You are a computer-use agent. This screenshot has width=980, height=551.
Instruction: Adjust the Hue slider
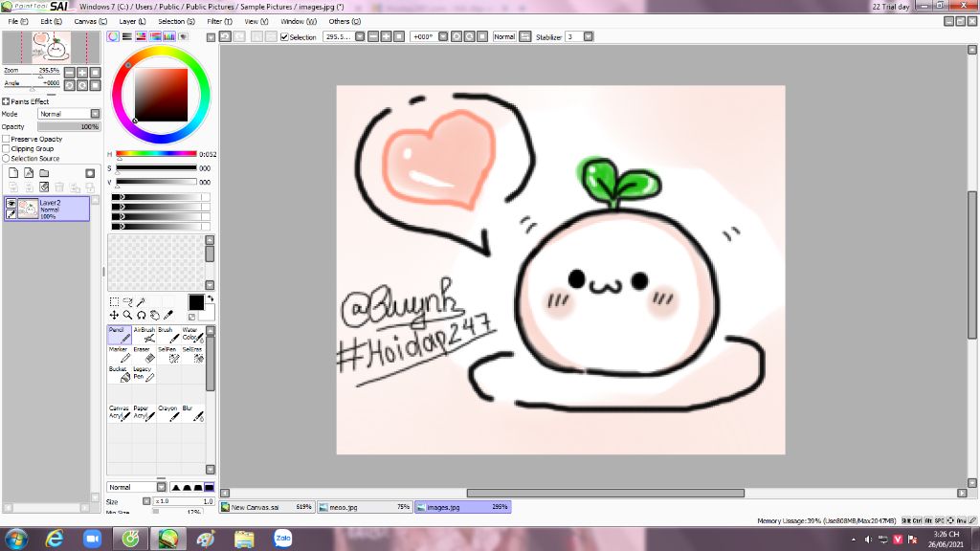click(x=156, y=154)
